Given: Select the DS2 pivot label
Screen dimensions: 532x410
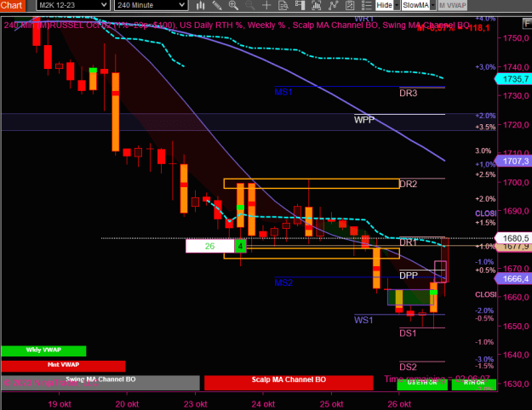Looking at the screenshot, I should (408, 367).
